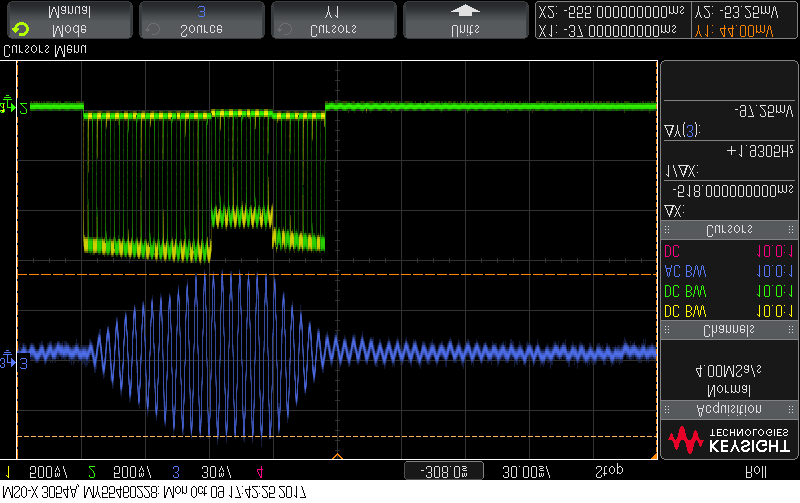This screenshot has width=800, height=503.
Task: Click channel 2 ground marker on left edge
Action: click(9, 106)
